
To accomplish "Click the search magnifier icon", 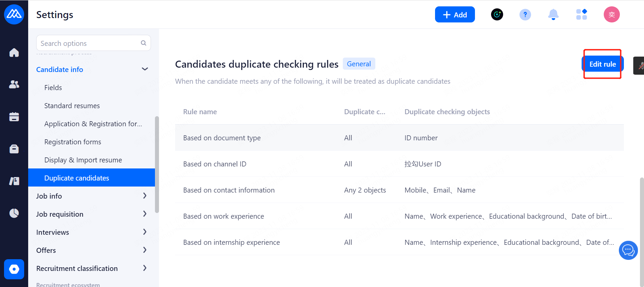I will point(144,43).
